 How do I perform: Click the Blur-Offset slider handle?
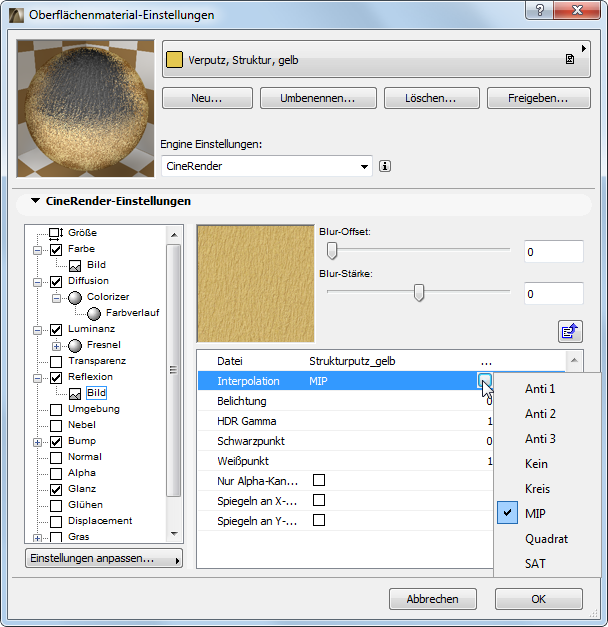coord(332,251)
